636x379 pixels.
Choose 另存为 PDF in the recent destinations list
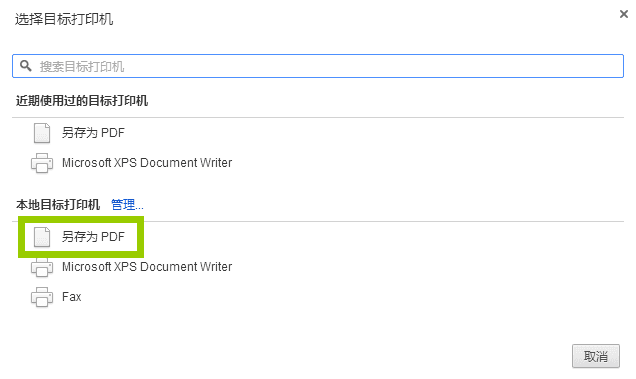(x=93, y=133)
